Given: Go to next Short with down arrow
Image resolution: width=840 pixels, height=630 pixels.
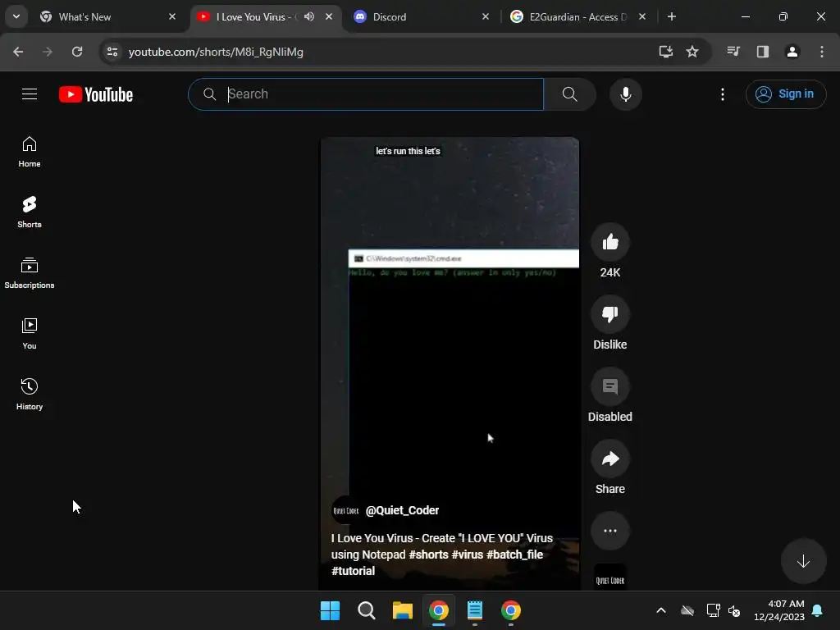Looking at the screenshot, I should (x=803, y=561).
